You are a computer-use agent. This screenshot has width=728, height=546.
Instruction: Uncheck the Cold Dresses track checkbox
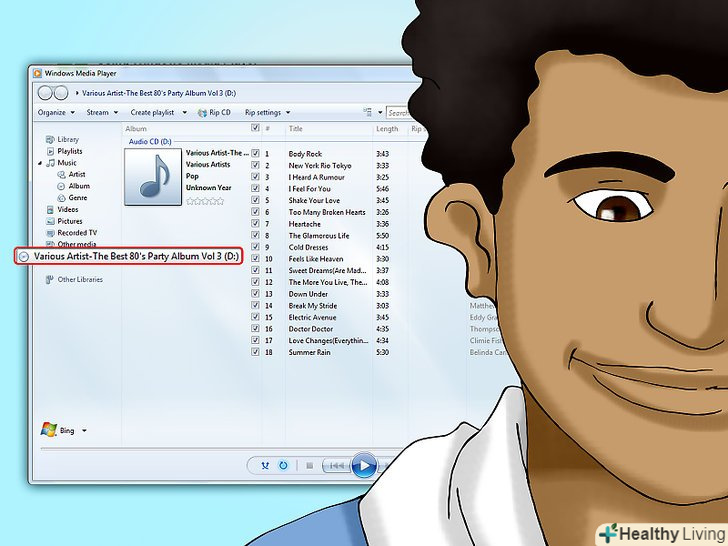(x=255, y=247)
